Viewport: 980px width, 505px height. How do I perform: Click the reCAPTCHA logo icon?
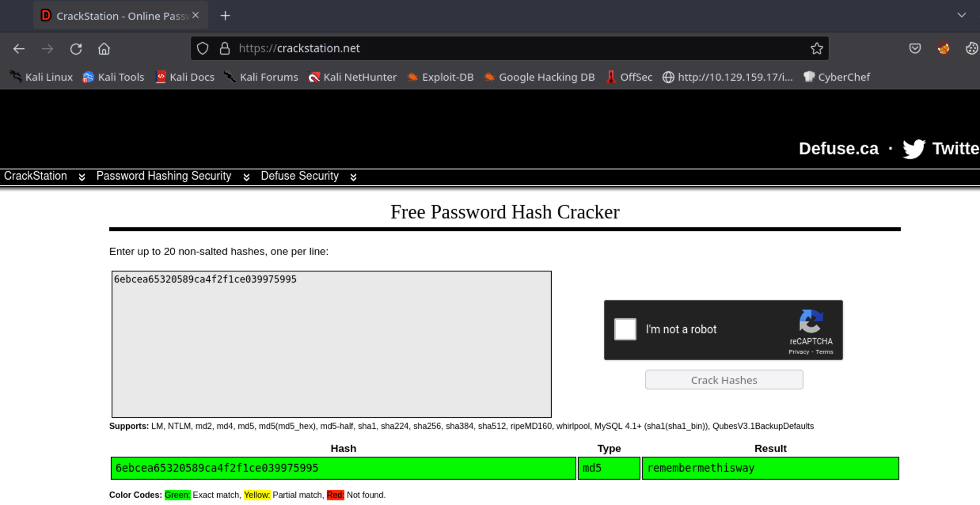click(811, 321)
